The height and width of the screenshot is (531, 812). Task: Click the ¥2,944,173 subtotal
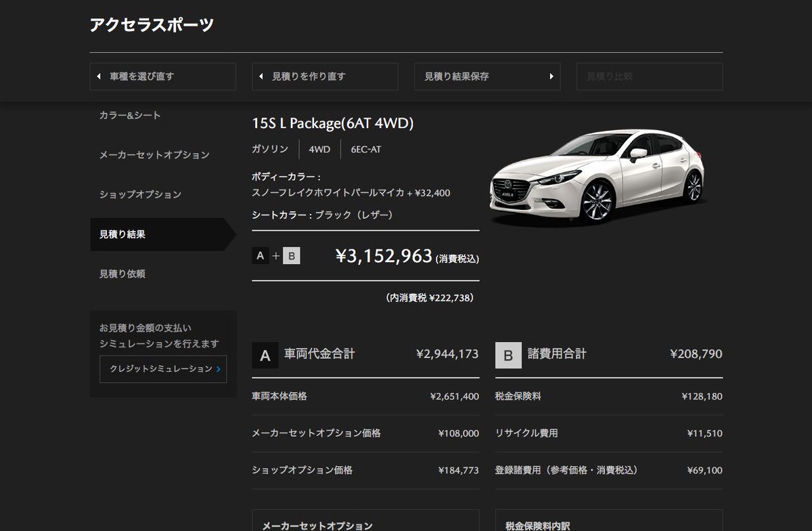(x=447, y=354)
